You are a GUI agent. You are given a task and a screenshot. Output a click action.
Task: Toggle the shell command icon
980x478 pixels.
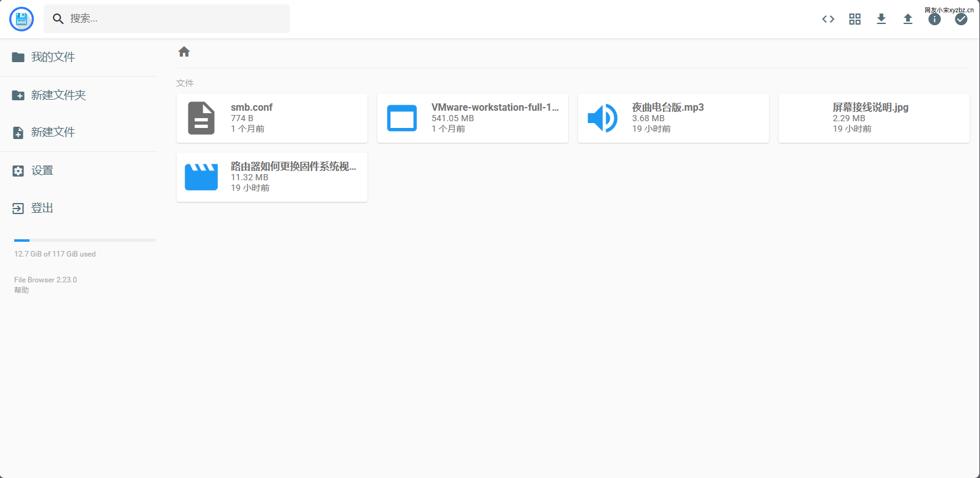coord(829,19)
